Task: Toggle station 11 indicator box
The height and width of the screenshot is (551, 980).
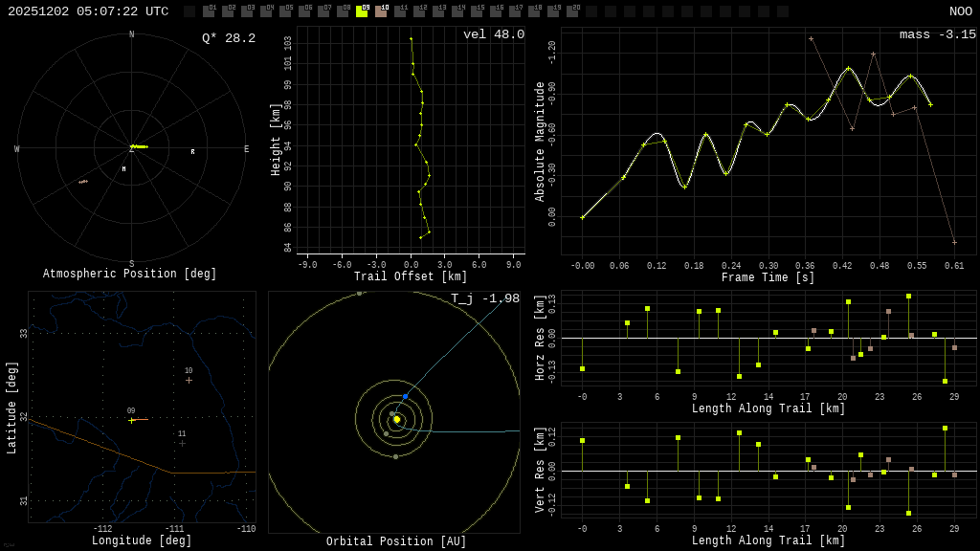Action: click(x=400, y=11)
